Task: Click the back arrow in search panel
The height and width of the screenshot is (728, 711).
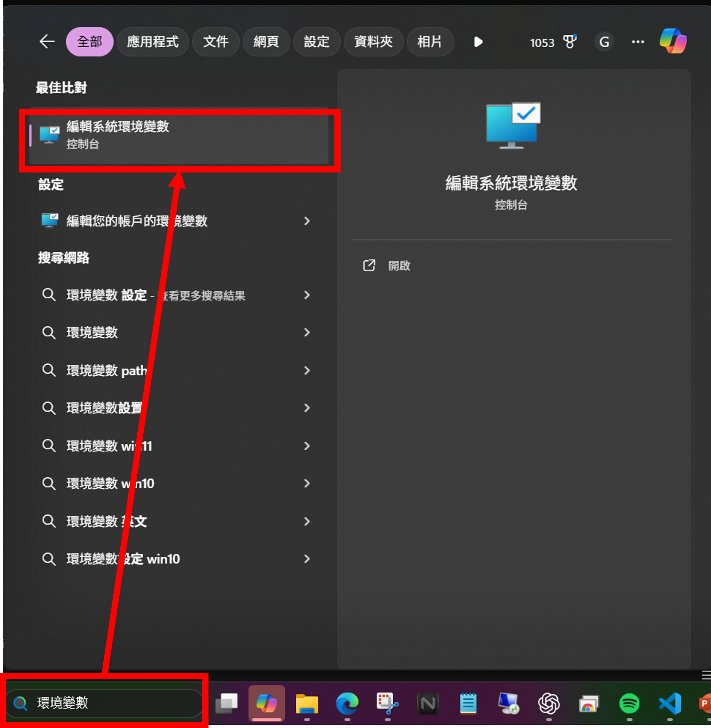Action: coord(47,42)
